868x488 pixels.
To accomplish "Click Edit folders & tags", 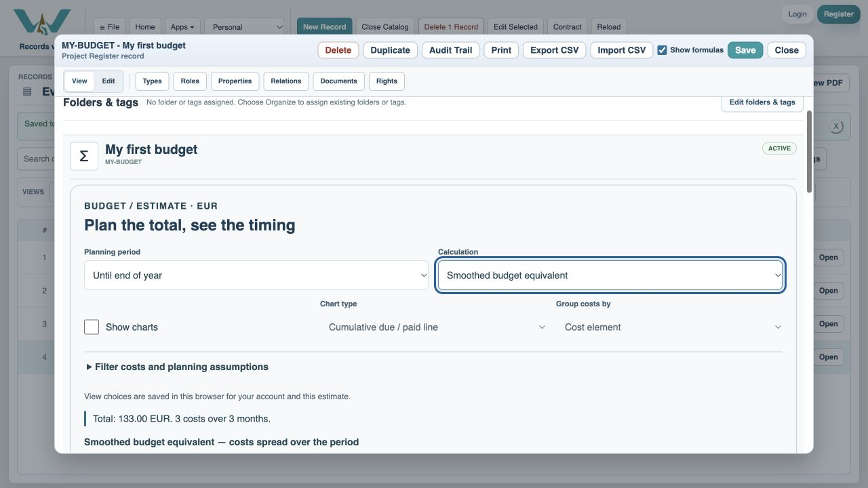I will pyautogui.click(x=762, y=102).
